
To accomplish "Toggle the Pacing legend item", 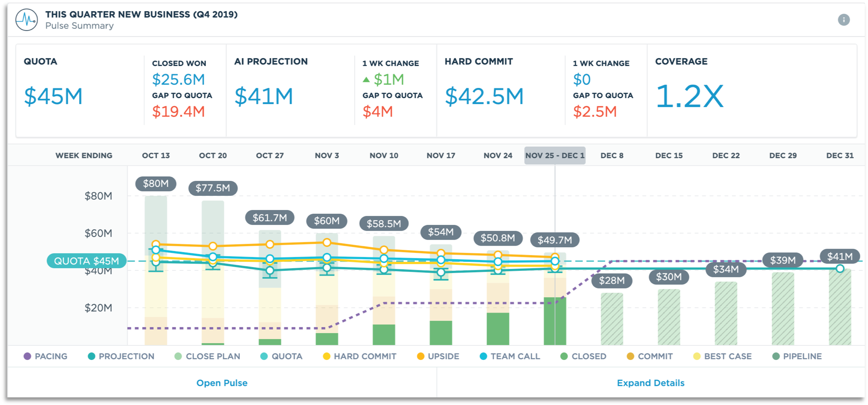I will click(x=46, y=356).
